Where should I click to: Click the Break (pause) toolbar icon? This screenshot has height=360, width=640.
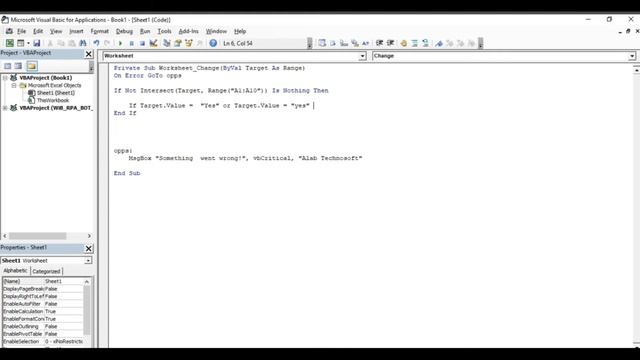pos(131,43)
